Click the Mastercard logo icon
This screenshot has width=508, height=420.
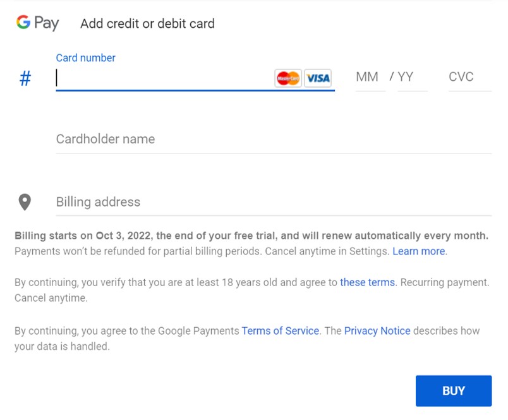point(288,78)
